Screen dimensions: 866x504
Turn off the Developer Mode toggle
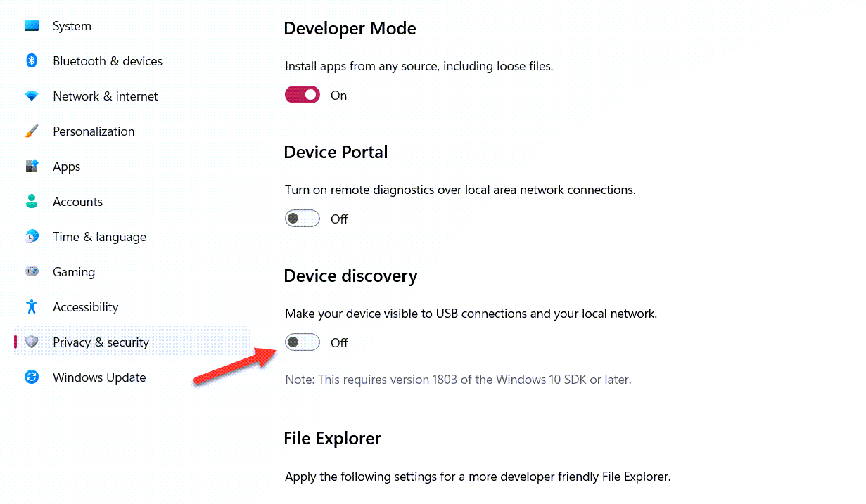(303, 95)
